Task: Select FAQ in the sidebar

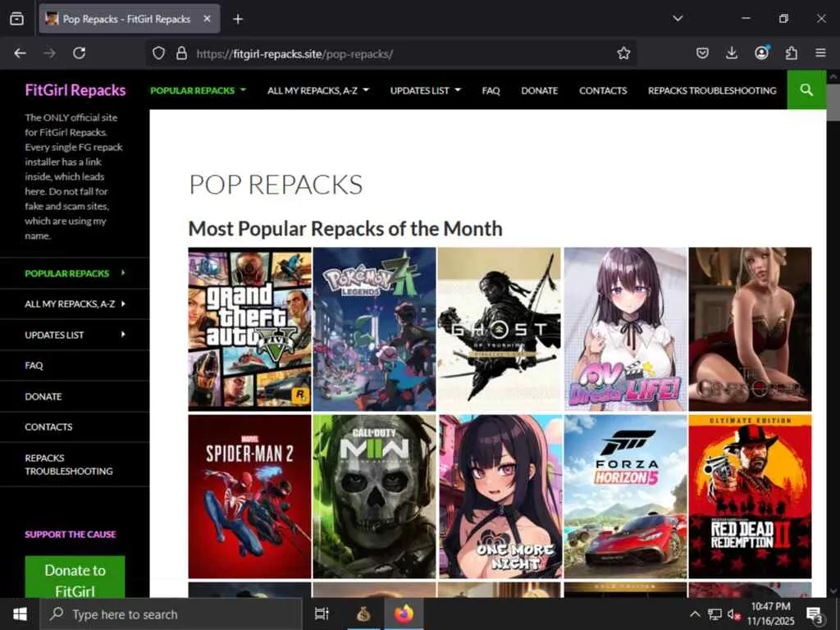Action: 34,365
